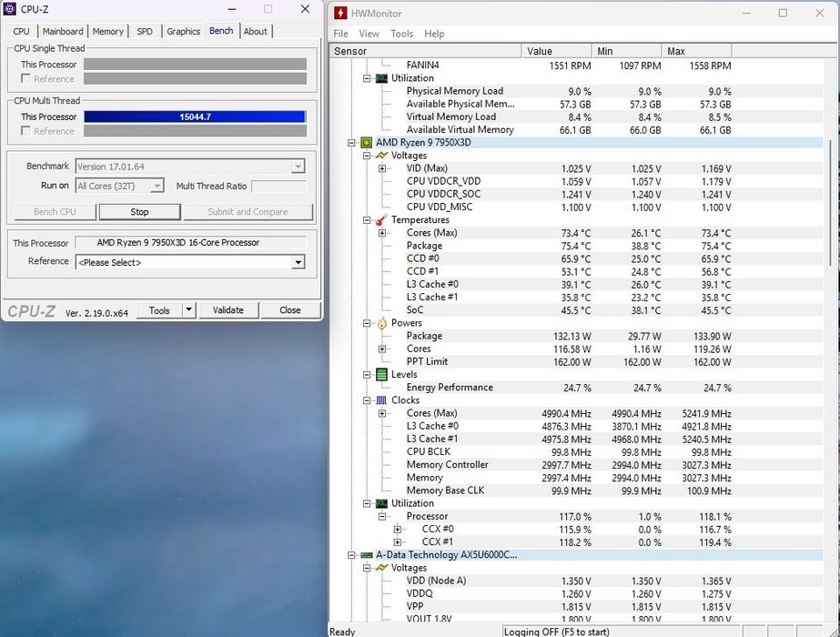The height and width of the screenshot is (637, 840).
Task: Collapse the AMD Ryzen 9 7950X3D node
Action: (x=351, y=143)
